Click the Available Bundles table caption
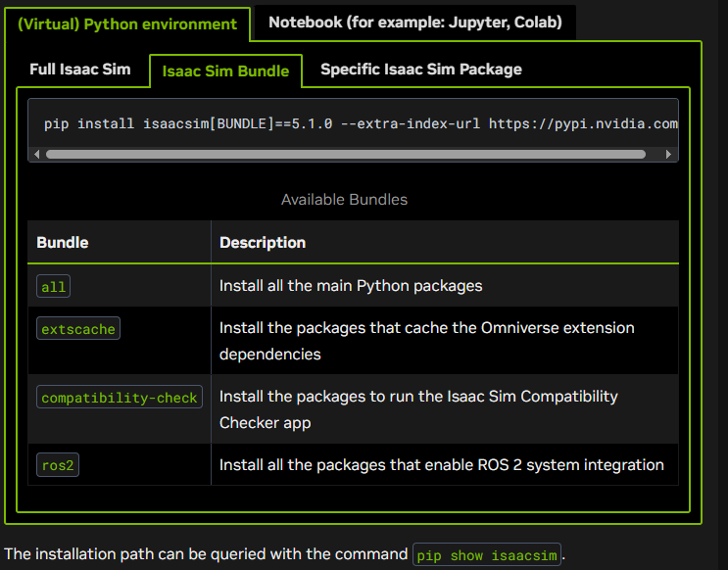This screenshot has width=728, height=570. pos(344,200)
